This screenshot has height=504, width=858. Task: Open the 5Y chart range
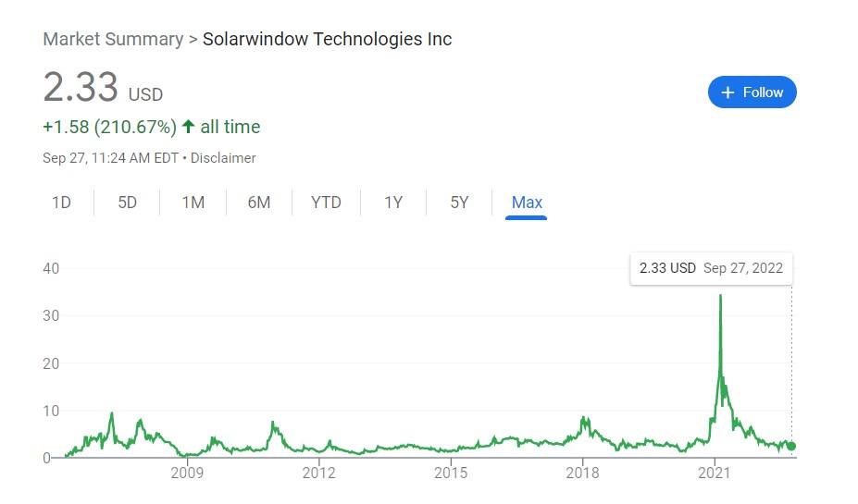(459, 203)
